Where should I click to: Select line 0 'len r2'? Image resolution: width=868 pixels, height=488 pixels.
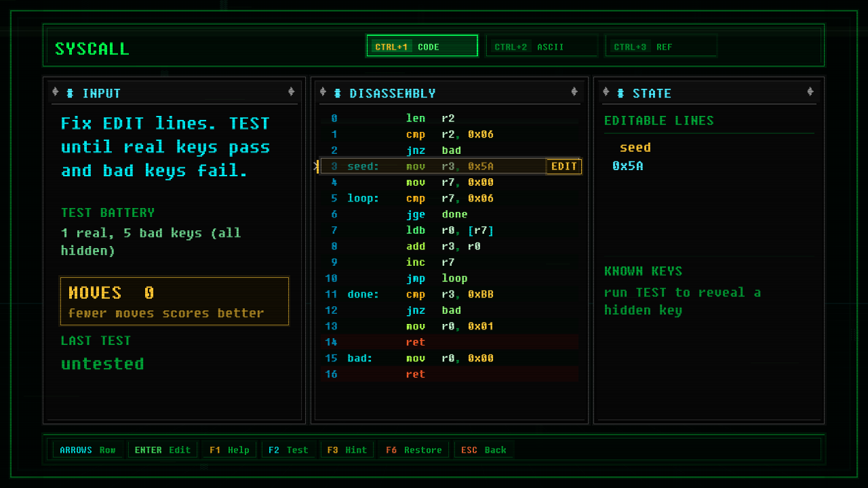449,118
